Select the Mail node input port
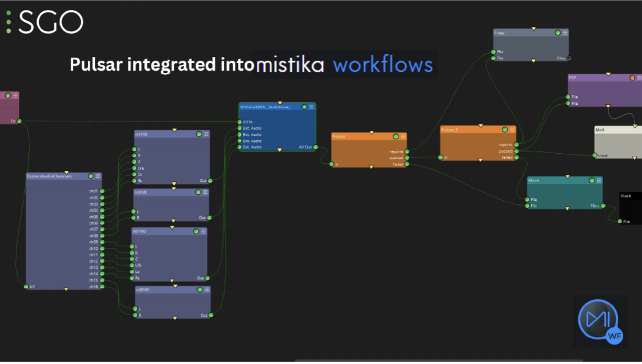 click(x=594, y=155)
